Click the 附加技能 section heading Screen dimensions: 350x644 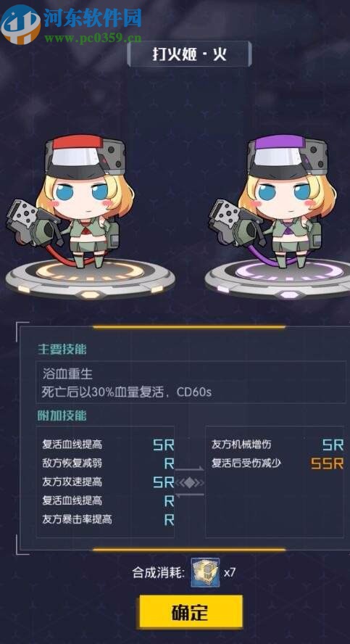pyautogui.click(x=62, y=416)
